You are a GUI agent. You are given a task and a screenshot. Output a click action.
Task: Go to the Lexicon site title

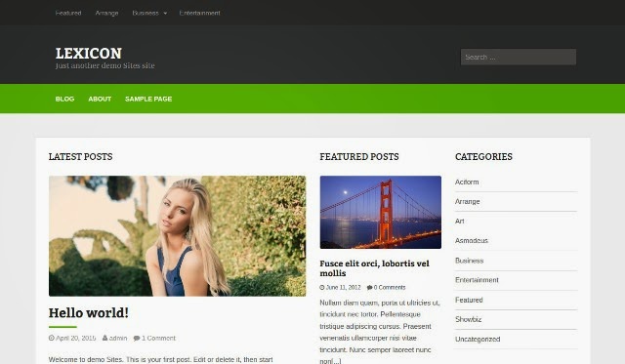pos(89,54)
